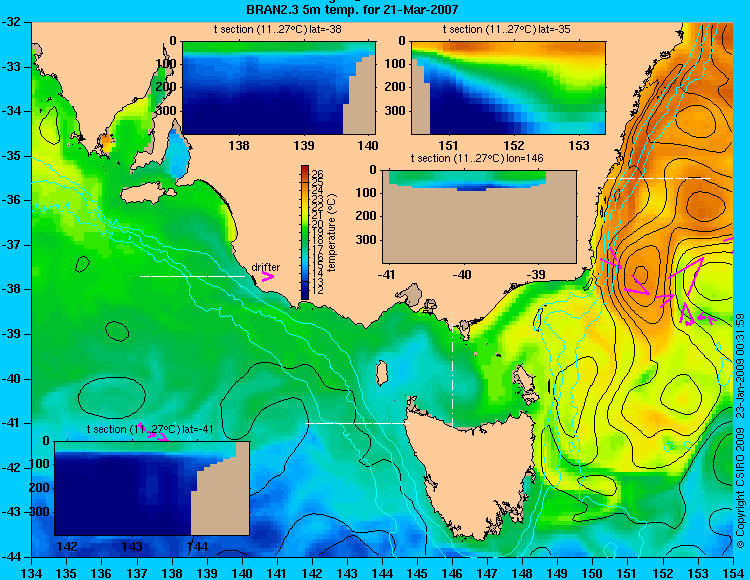
Task: Click the "136" longitude tick label
Action: (x=101, y=573)
